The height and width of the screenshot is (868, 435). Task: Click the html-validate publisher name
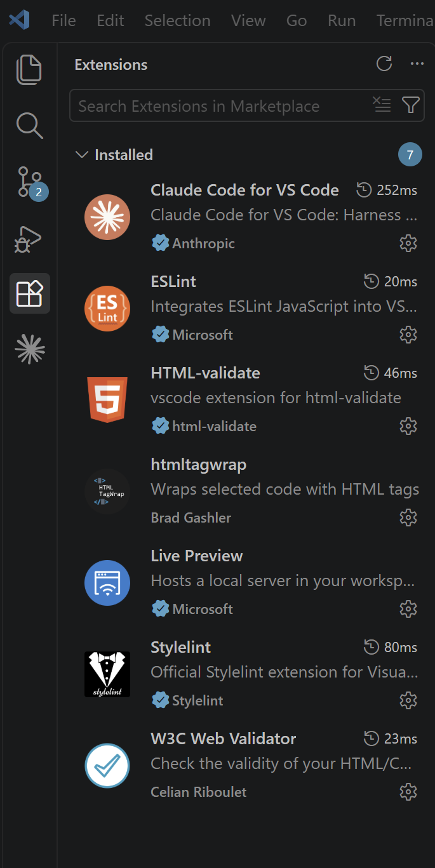coord(214,426)
